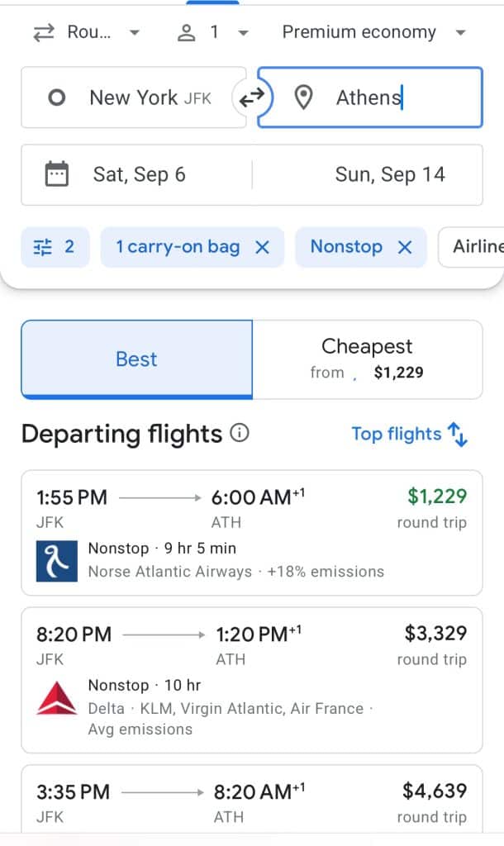Toggle the Nonstop filter chip
The image size is (504, 846).
[x=346, y=247]
